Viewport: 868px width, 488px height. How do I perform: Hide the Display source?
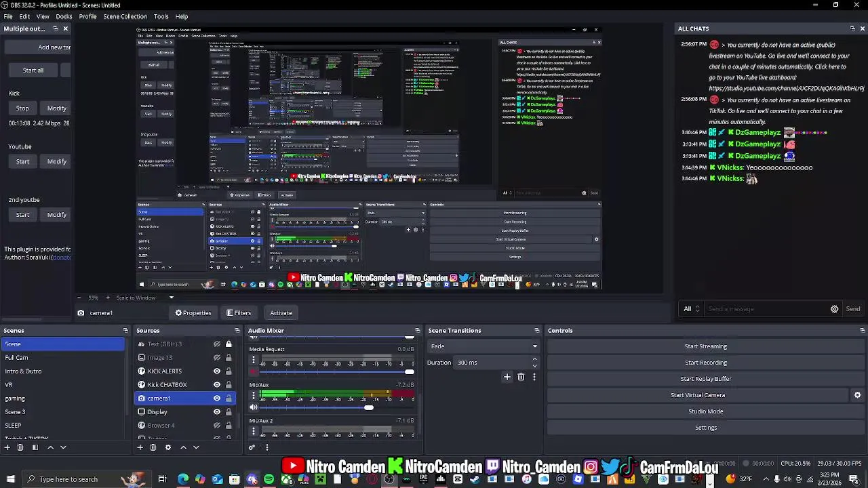tap(217, 412)
